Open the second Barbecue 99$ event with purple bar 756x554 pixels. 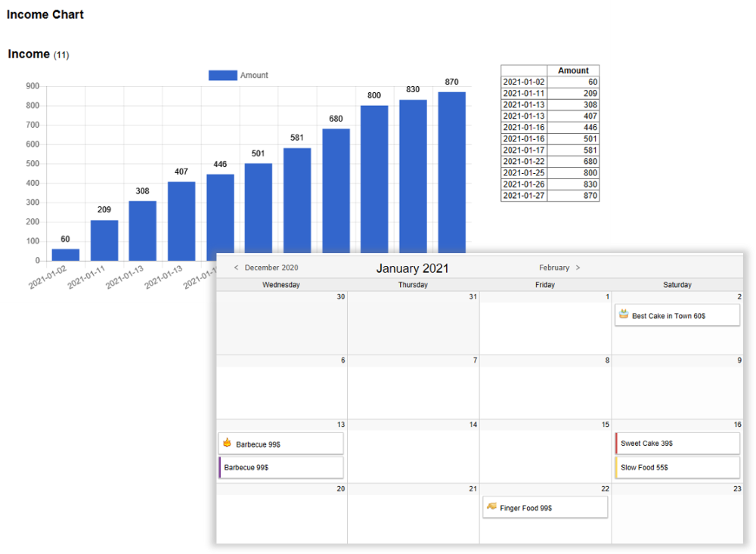[281, 468]
